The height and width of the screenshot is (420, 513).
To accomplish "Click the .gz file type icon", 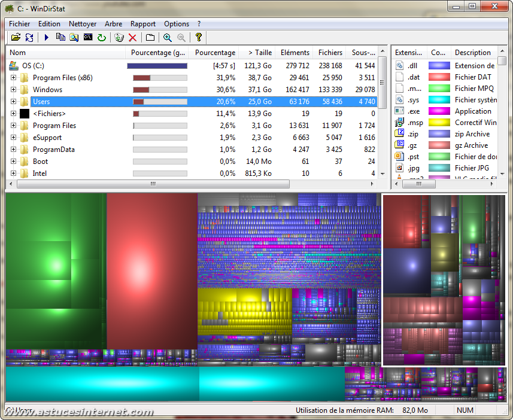I will pyautogui.click(x=399, y=145).
